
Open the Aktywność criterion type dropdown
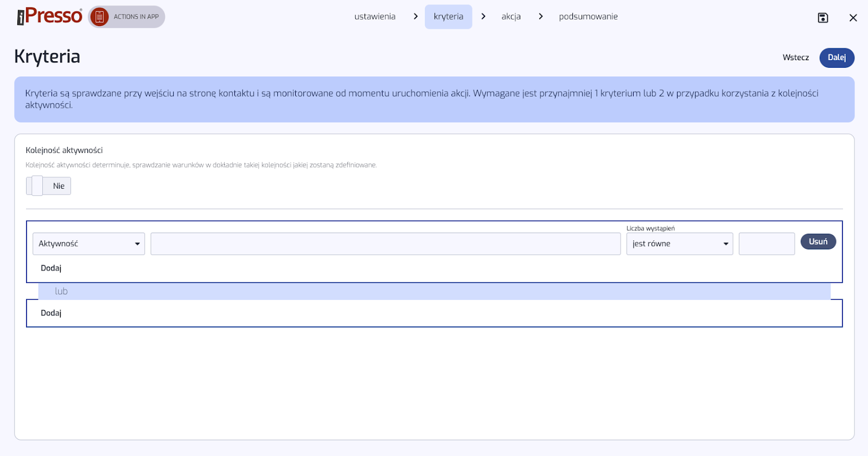tap(88, 244)
